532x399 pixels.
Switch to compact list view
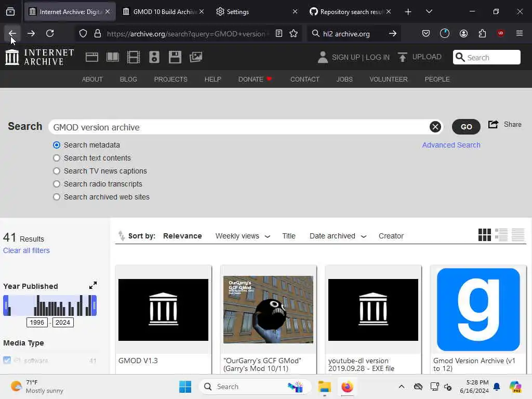tap(518, 235)
